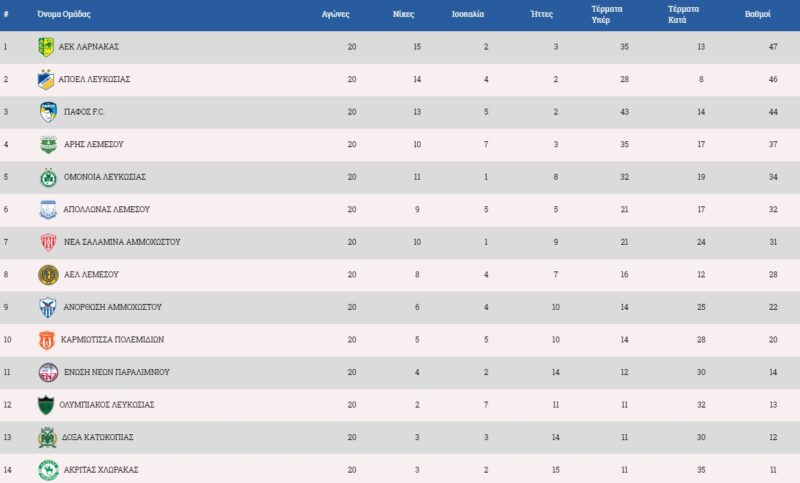The height and width of the screenshot is (483, 800).
Task: Click the ΠΑΦΟΣ F.C. team crest
Action: pos(48,112)
